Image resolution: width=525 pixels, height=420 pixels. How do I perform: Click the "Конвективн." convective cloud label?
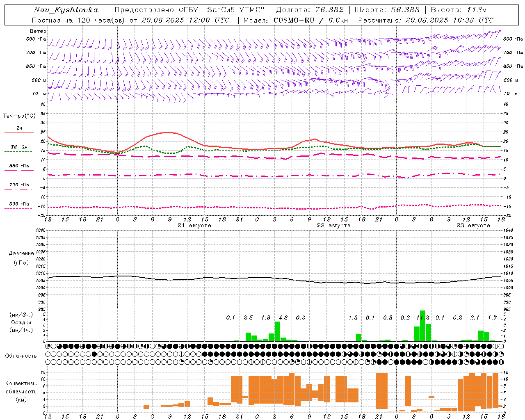click(21, 383)
